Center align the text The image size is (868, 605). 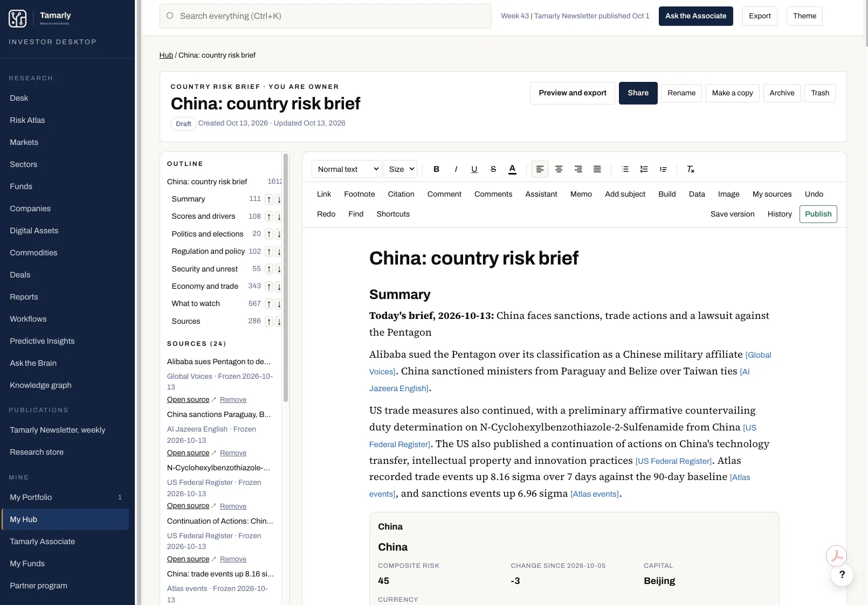[x=559, y=169]
